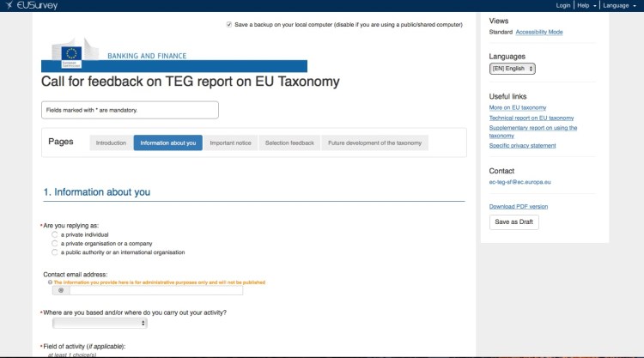This screenshot has width=644, height=358.
Task: Open 'Supplementary report on using the taxonomy' link
Action: pos(532,132)
